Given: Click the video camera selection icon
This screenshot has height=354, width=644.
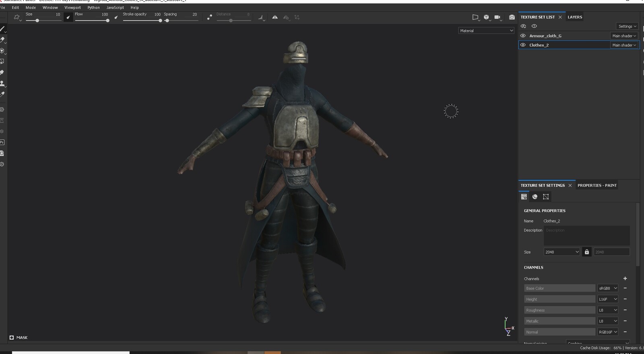Looking at the screenshot, I should (x=497, y=17).
